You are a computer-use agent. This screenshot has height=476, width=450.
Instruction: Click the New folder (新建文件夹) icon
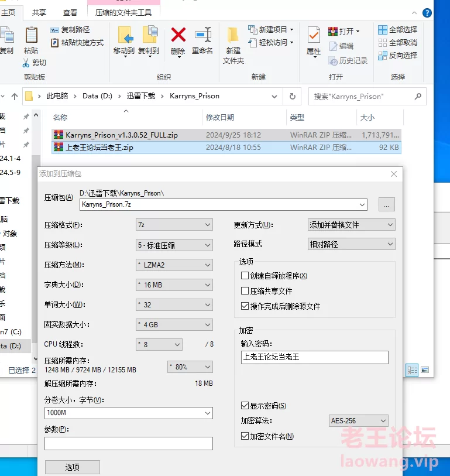point(233,39)
